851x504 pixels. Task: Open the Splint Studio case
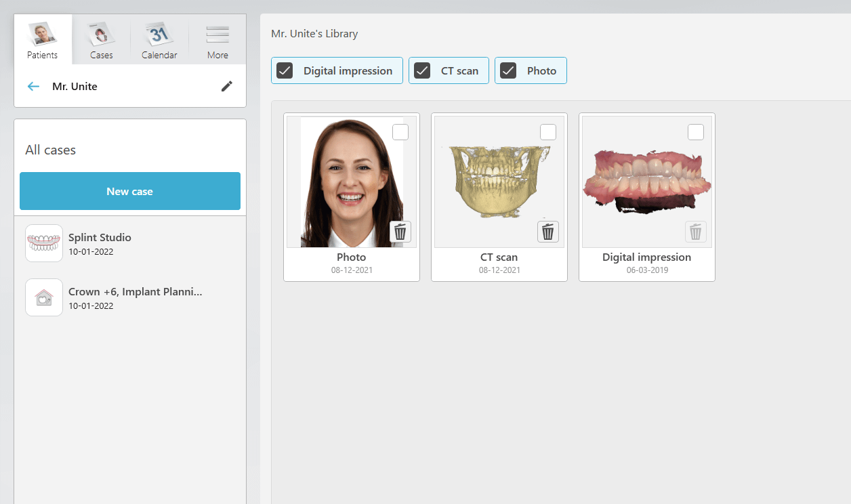[130, 243]
